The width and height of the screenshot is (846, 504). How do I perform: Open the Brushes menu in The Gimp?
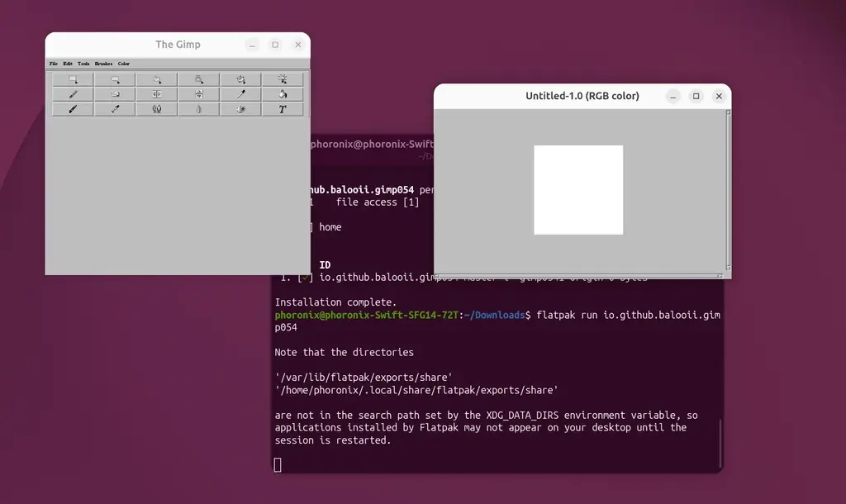(x=103, y=64)
